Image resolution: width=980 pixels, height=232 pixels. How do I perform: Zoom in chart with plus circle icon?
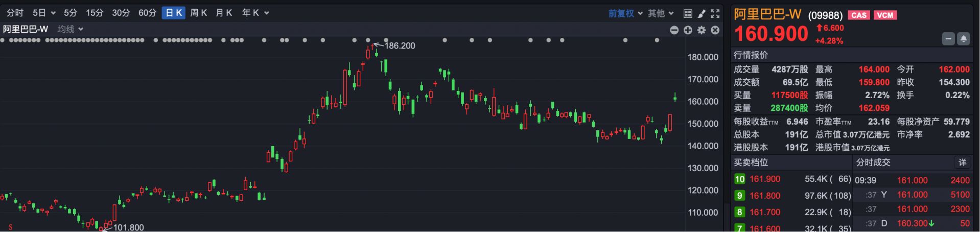[x=688, y=30]
